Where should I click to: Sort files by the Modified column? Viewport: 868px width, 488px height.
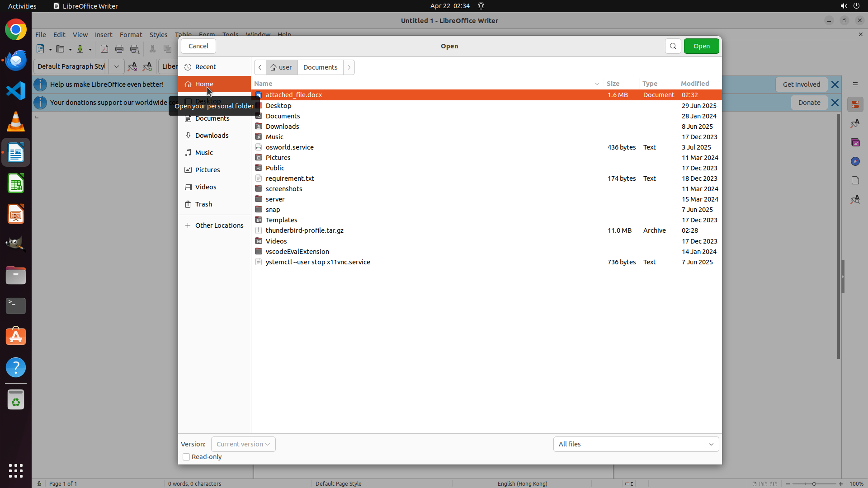tap(694, 84)
